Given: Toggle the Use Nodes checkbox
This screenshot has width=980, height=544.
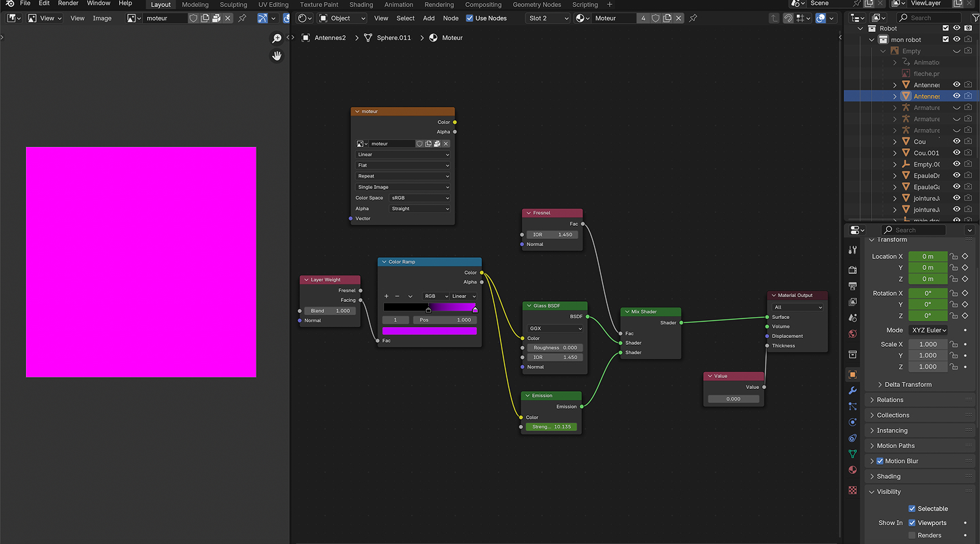Looking at the screenshot, I should click(x=470, y=18).
